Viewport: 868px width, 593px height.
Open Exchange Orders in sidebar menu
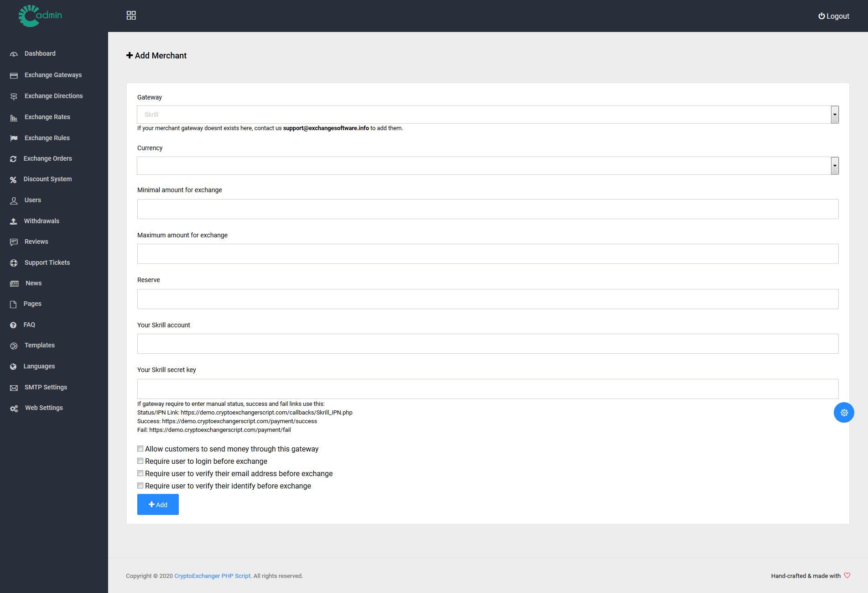48,158
